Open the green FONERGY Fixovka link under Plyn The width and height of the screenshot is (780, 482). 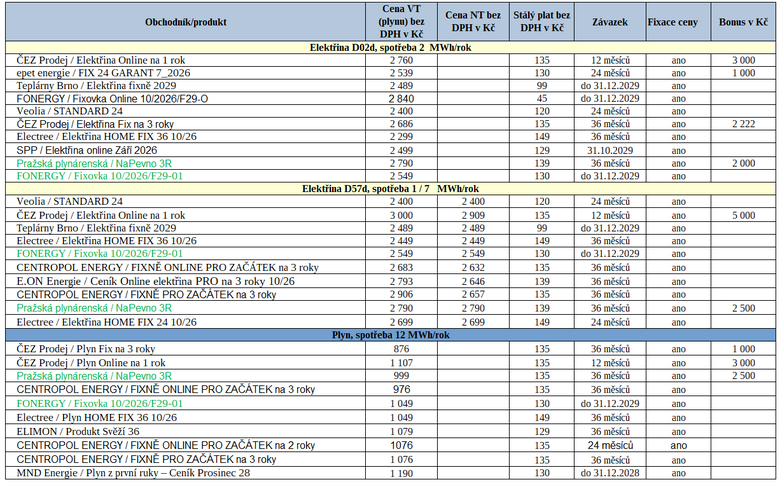tap(99, 403)
